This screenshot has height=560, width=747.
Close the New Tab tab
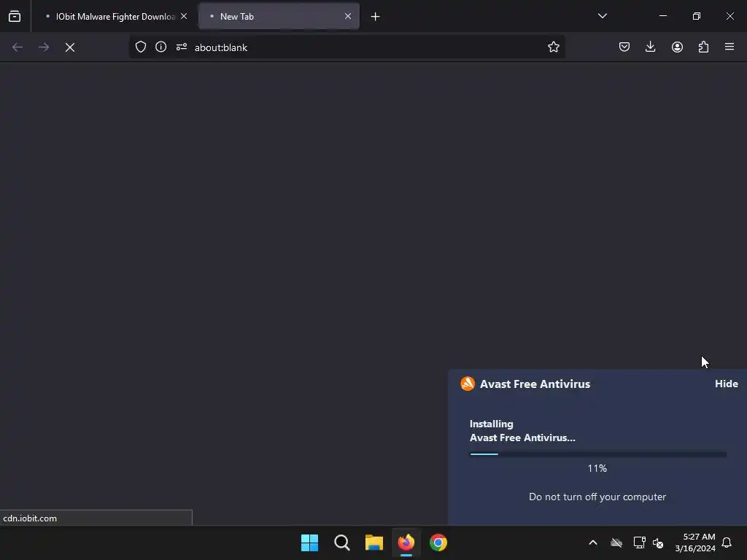(x=348, y=16)
